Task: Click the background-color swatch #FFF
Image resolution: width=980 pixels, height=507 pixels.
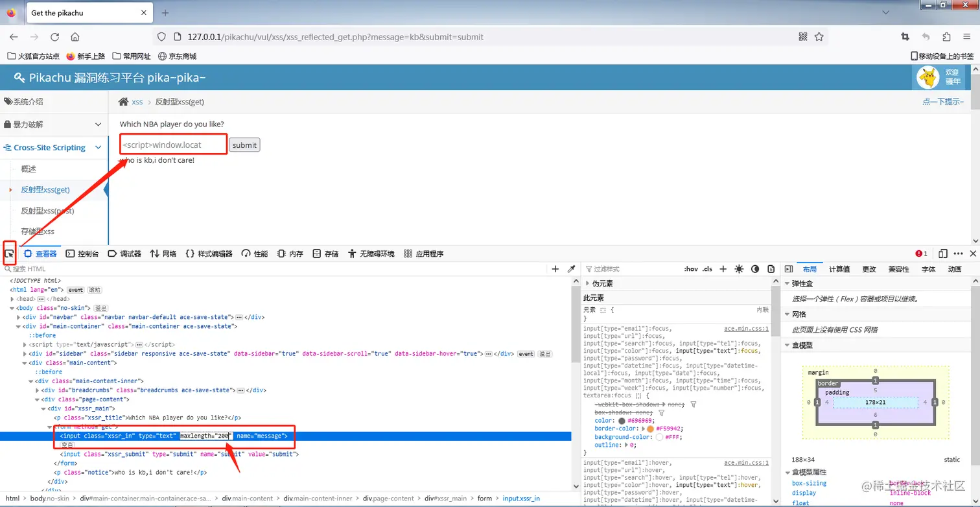Action: (659, 437)
